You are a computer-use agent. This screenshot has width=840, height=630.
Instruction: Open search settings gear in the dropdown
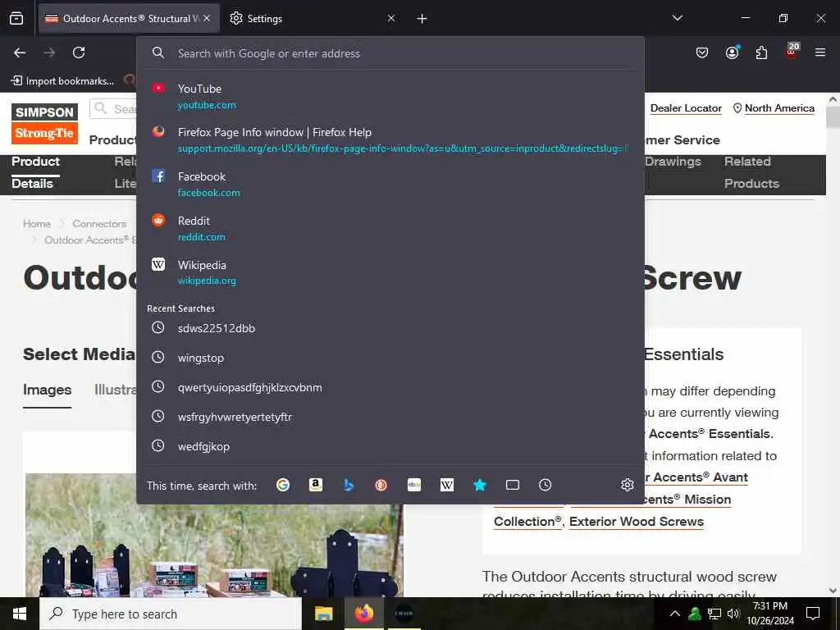coord(628,486)
